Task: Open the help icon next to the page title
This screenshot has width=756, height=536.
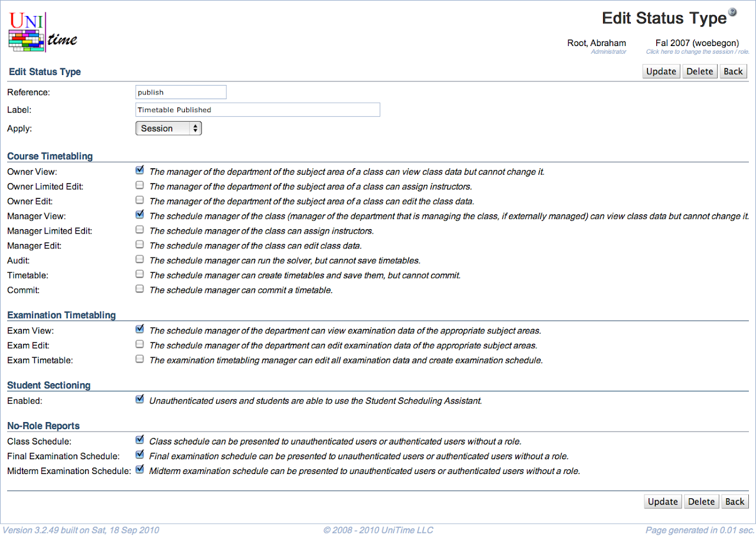Action: 732,12
